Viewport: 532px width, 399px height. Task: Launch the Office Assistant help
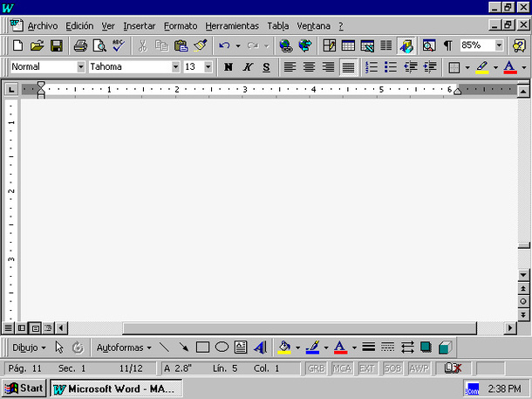pyautogui.click(x=519, y=45)
